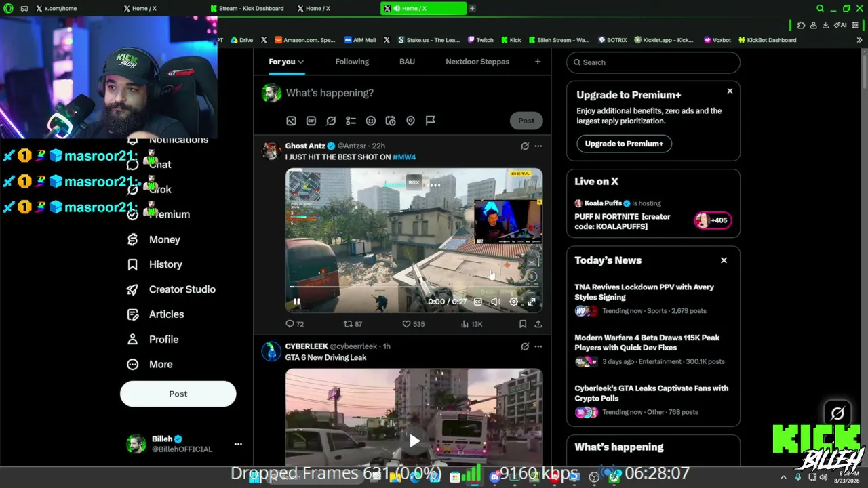Mute the MW4 video
The height and width of the screenshot is (488, 868).
[496, 302]
